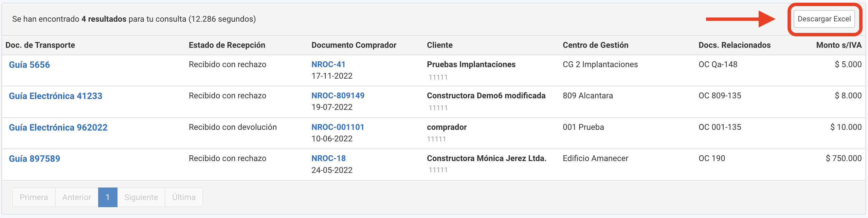Click the Centro de Gestión column header
868x218 pixels.
coord(595,45)
